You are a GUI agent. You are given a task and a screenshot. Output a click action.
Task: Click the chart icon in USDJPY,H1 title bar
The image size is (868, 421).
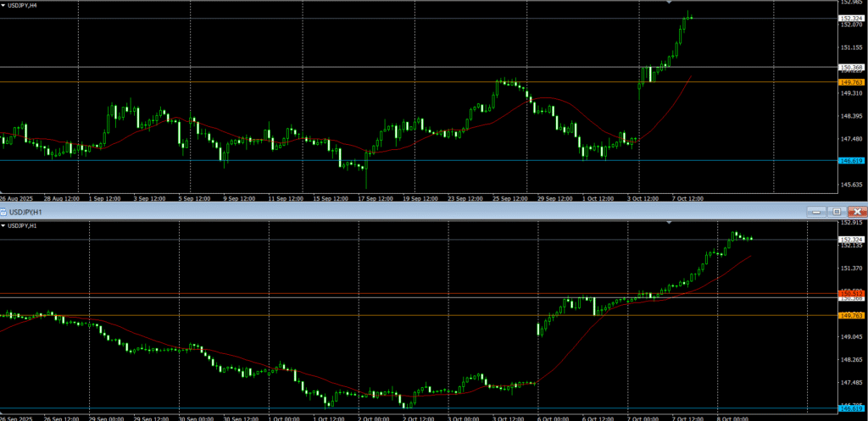coord(4,211)
